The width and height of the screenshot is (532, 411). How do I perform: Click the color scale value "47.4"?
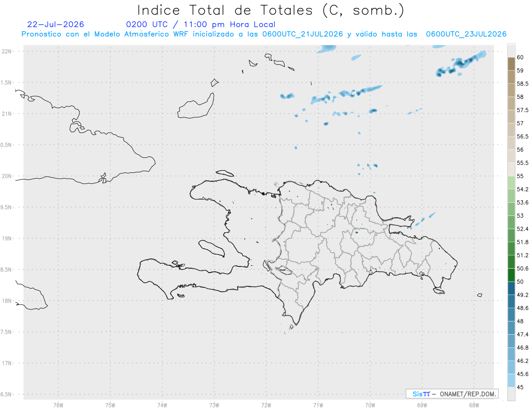coord(522,335)
